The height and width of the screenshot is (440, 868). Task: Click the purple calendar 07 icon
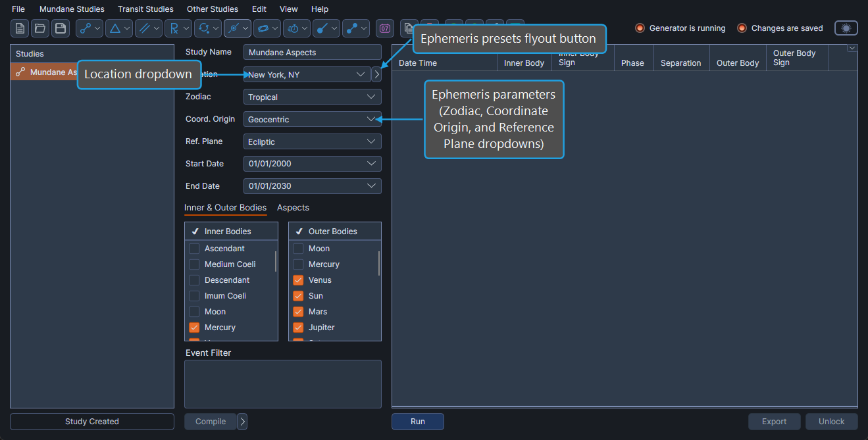point(385,28)
